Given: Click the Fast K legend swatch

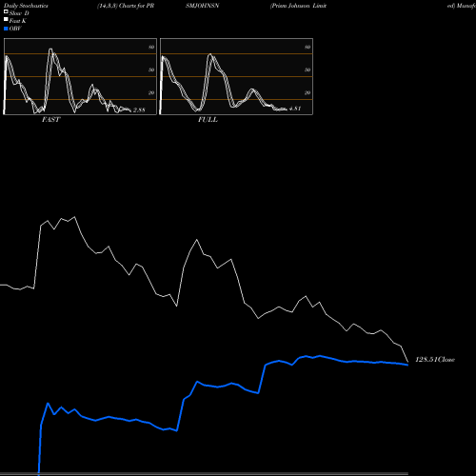Looking at the screenshot, I should [6, 19].
